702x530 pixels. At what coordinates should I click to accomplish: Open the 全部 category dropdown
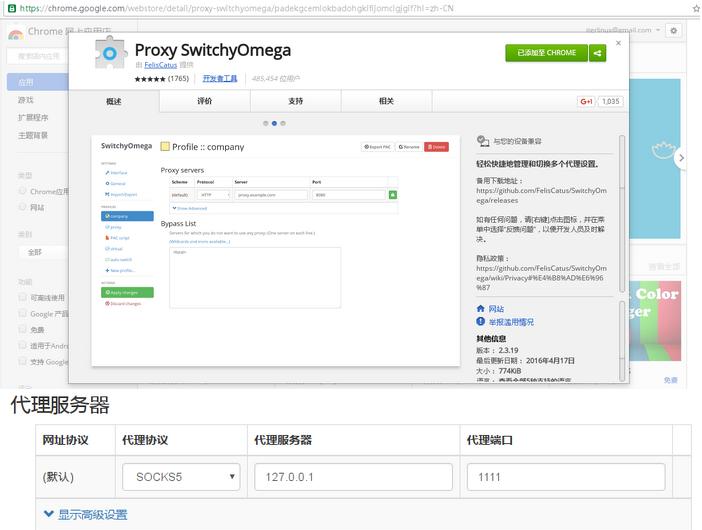click(x=44, y=252)
